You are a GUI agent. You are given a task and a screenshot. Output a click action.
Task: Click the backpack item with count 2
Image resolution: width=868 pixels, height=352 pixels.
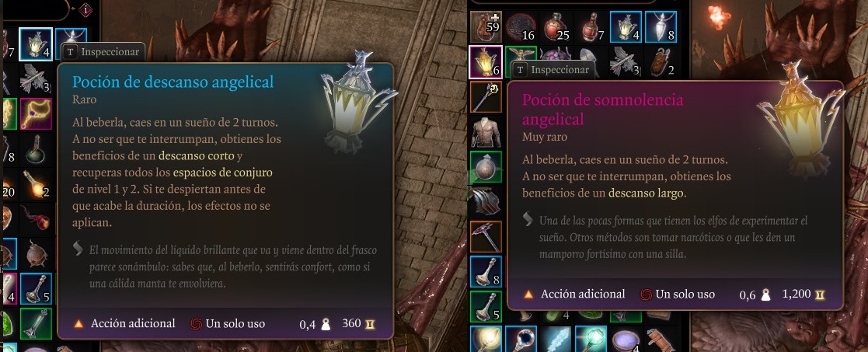click(661, 61)
